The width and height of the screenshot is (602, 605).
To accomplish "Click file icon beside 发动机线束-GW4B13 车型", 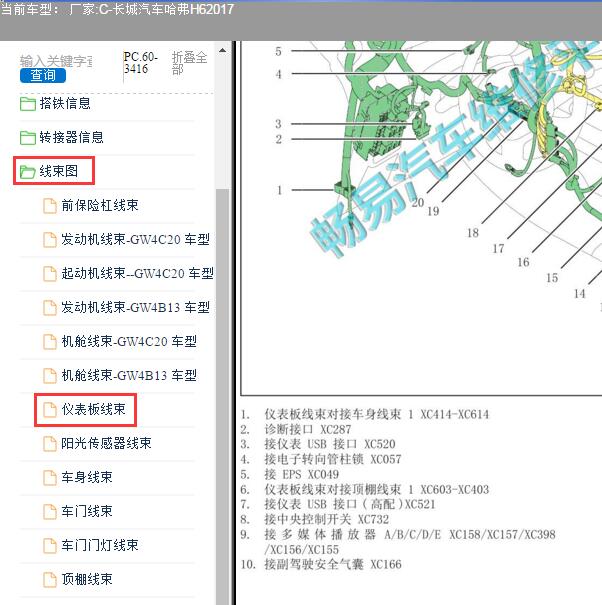I will (50, 308).
